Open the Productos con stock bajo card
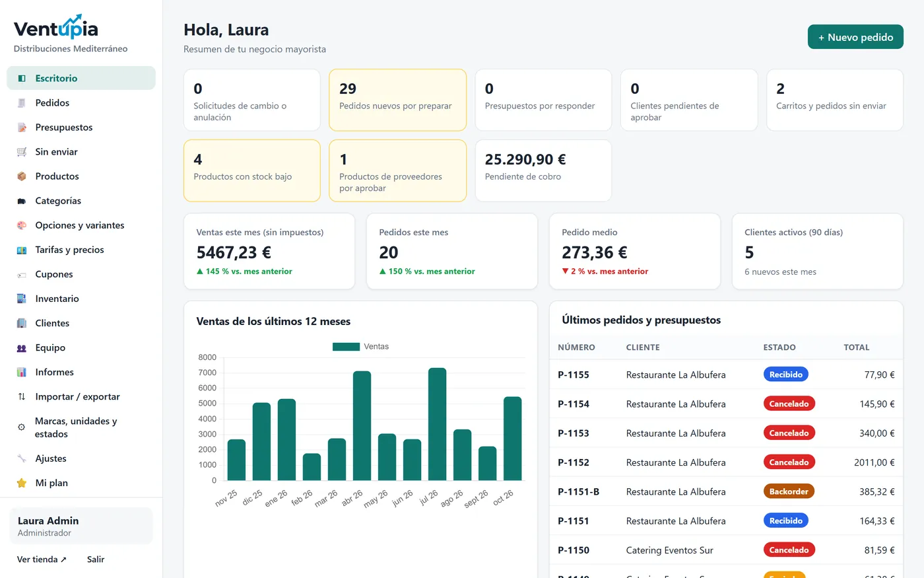The width and height of the screenshot is (924, 578). (252, 170)
